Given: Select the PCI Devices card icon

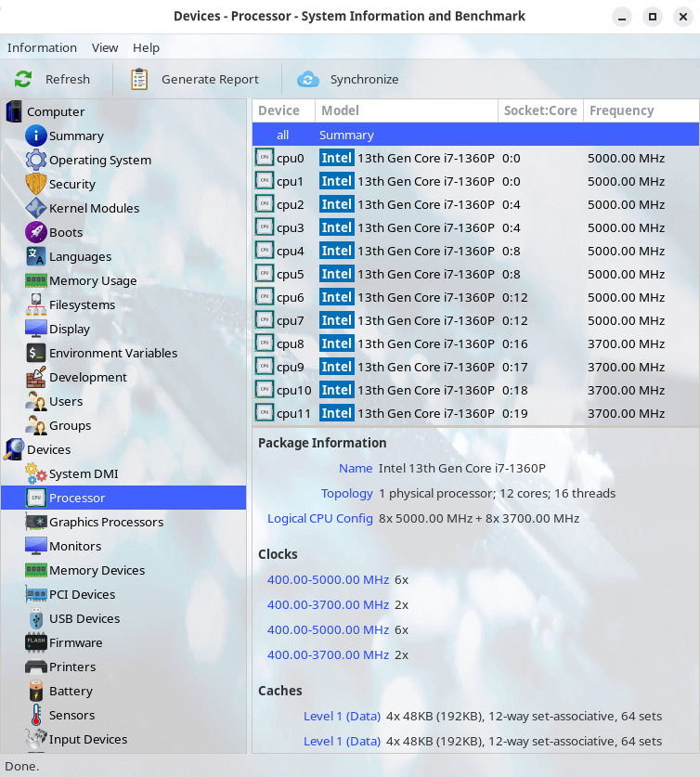Looking at the screenshot, I should click(36, 594).
